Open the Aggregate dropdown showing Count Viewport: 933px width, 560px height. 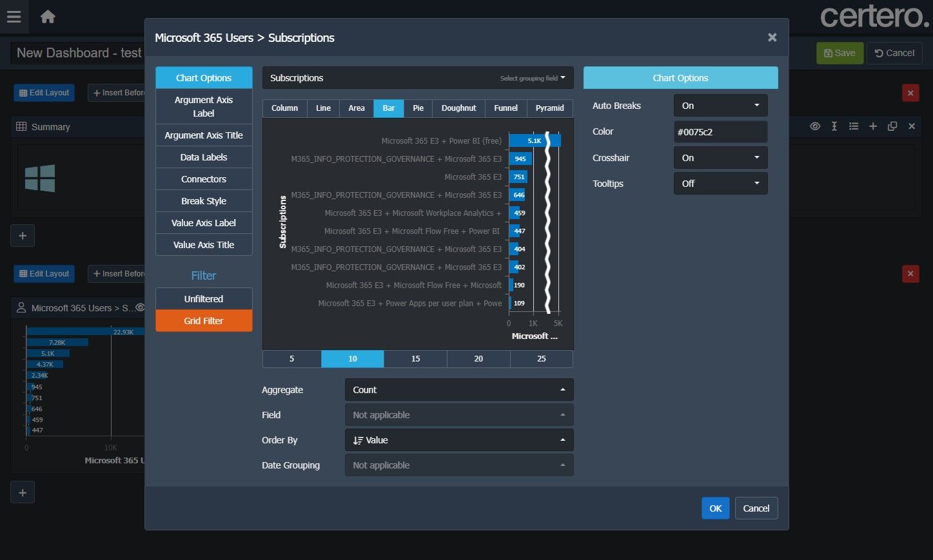coord(459,390)
